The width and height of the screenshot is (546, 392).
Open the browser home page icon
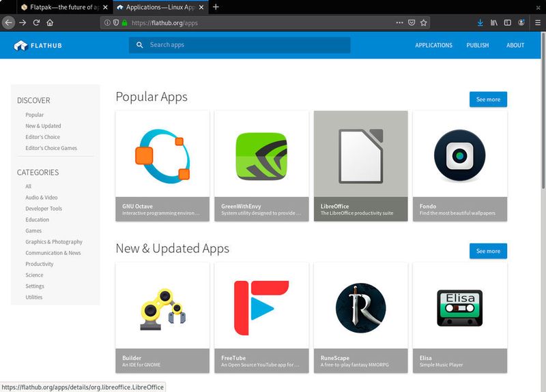50,23
